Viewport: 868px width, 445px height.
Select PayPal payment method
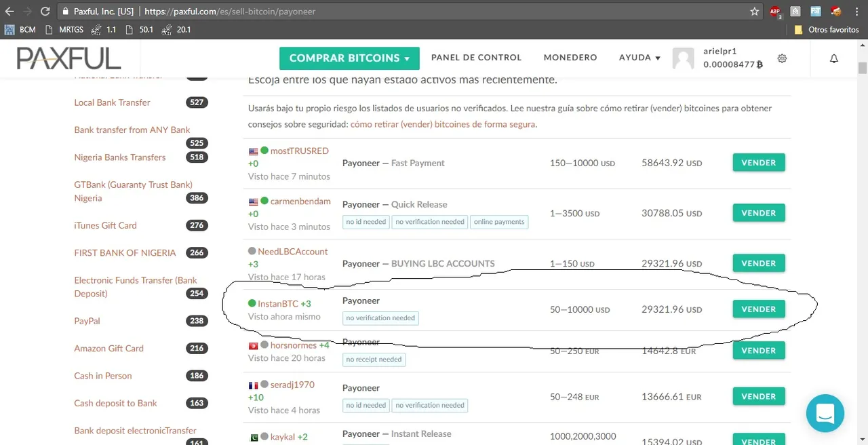click(x=87, y=321)
